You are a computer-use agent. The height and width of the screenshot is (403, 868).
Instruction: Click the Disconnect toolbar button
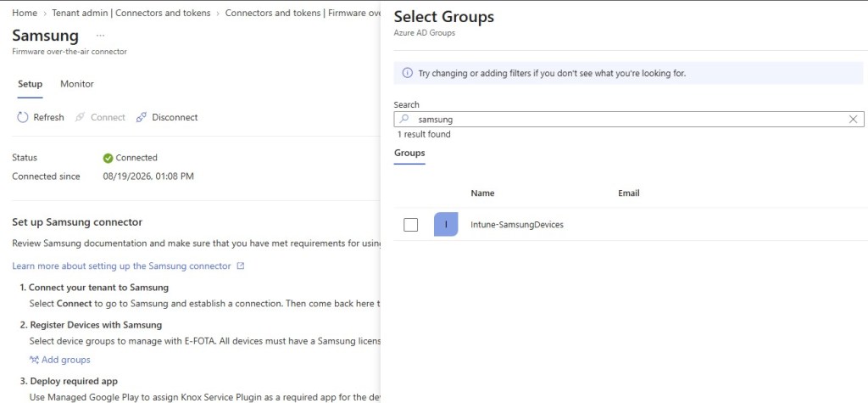click(167, 118)
